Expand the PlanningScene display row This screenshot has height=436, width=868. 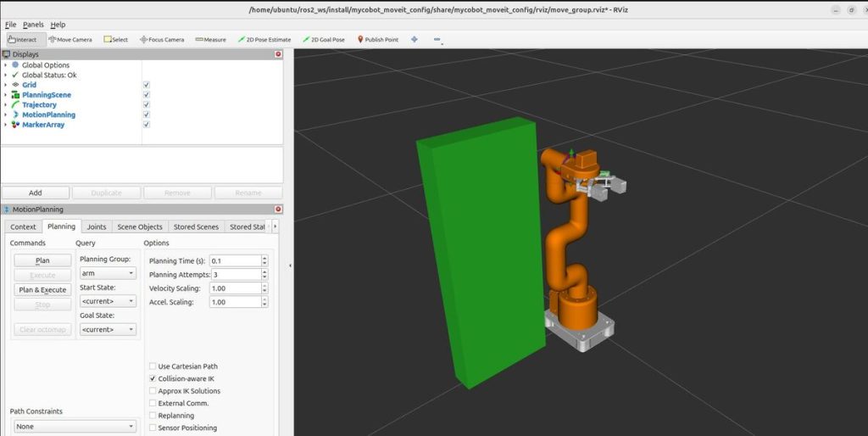[6, 95]
